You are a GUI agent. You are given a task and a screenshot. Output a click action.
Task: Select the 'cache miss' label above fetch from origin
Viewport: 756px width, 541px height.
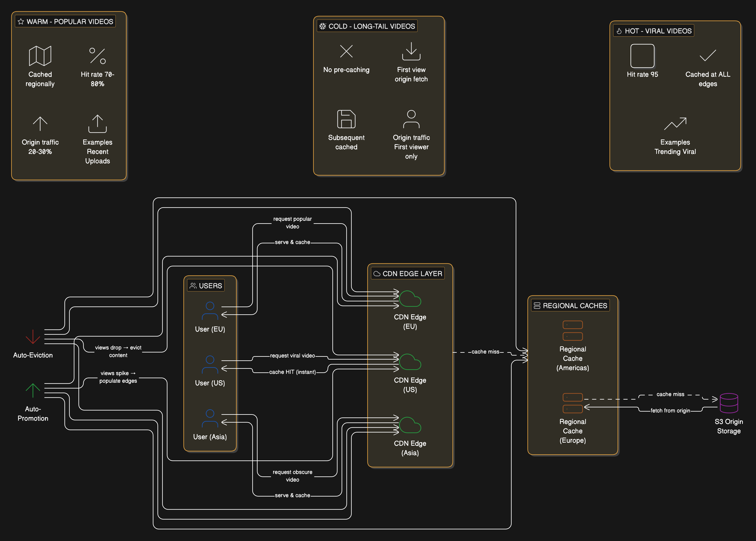coord(670,394)
